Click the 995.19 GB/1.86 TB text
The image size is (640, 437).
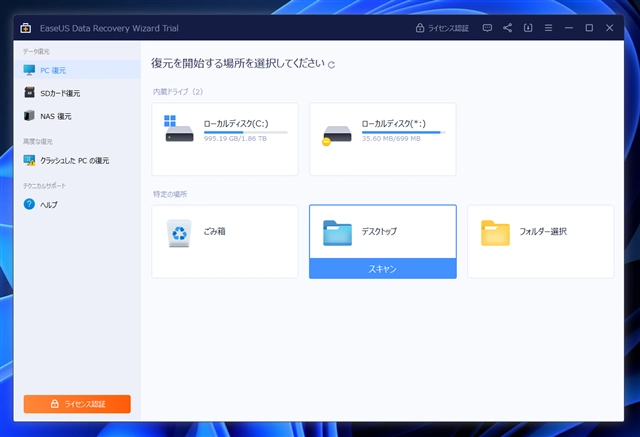tap(235, 139)
